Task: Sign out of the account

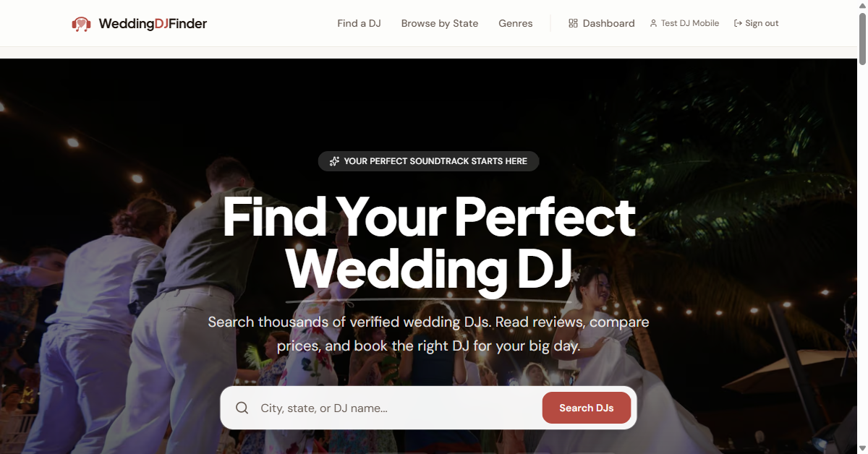Action: (756, 23)
